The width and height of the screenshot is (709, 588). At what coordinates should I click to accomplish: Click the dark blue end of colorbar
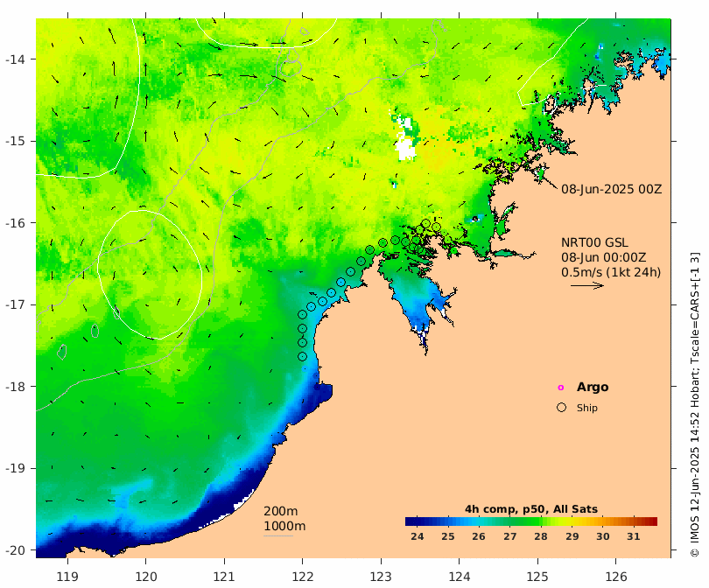coord(411,521)
